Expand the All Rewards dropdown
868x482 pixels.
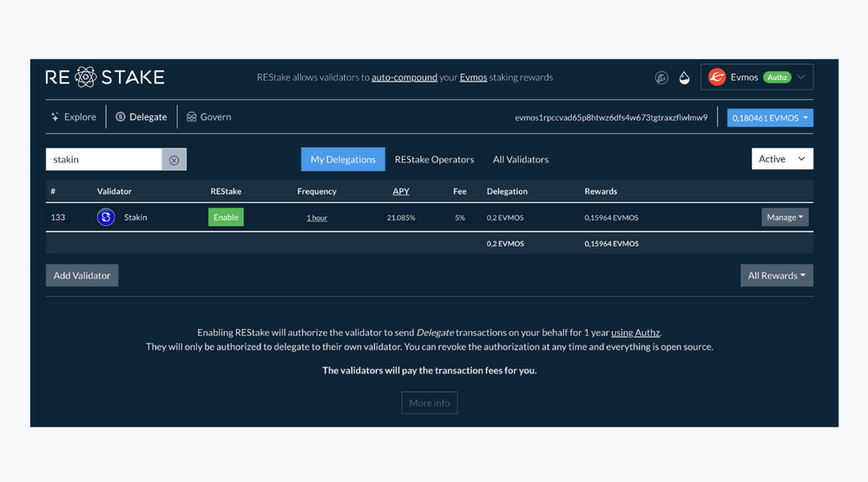coord(776,275)
